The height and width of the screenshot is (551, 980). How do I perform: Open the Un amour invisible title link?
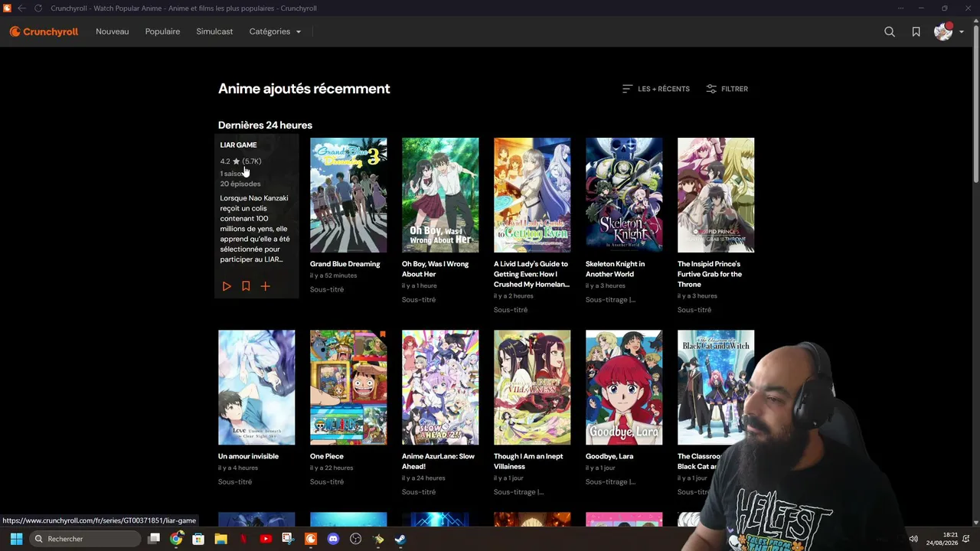click(x=248, y=456)
